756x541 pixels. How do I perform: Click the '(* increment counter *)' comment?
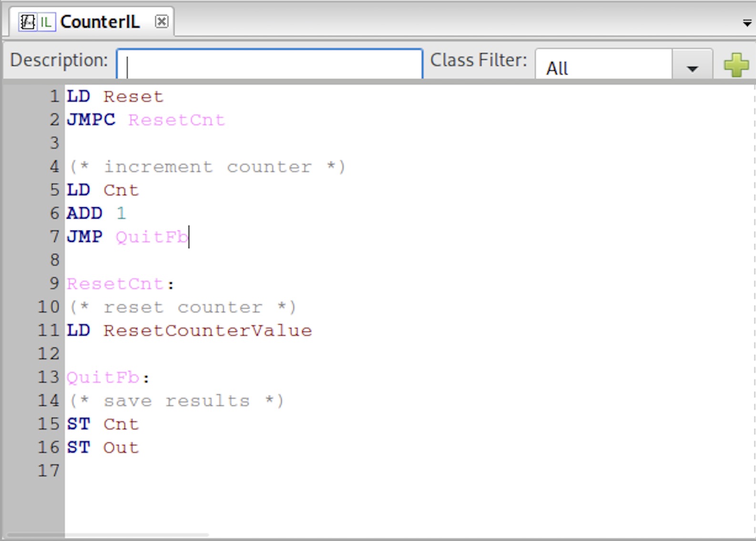coord(208,167)
